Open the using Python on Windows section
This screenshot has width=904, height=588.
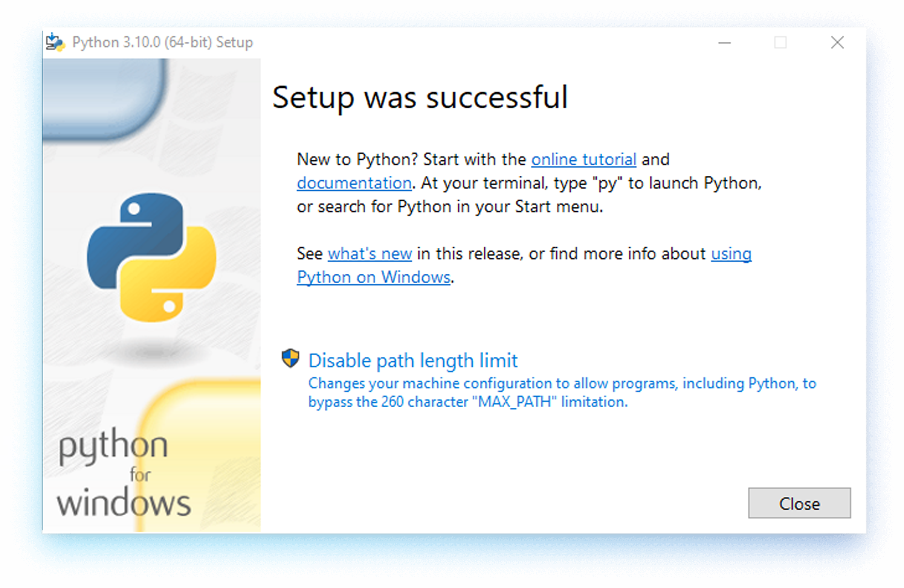(373, 277)
